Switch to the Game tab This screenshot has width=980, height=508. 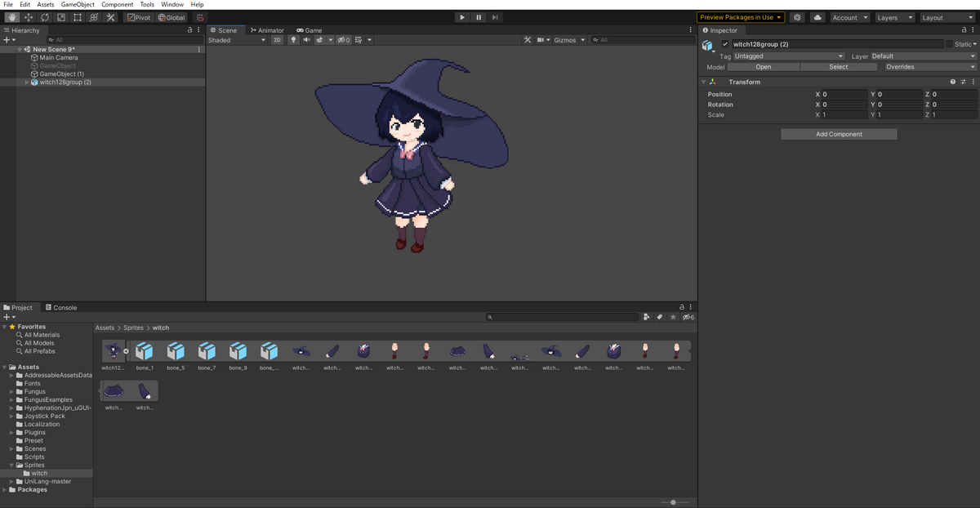coord(310,30)
